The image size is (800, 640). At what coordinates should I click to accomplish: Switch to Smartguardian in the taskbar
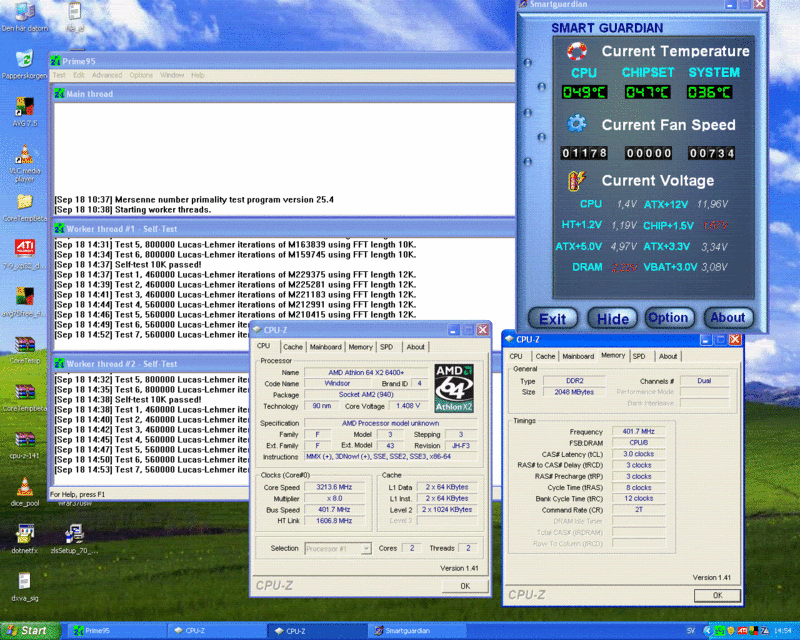click(417, 631)
